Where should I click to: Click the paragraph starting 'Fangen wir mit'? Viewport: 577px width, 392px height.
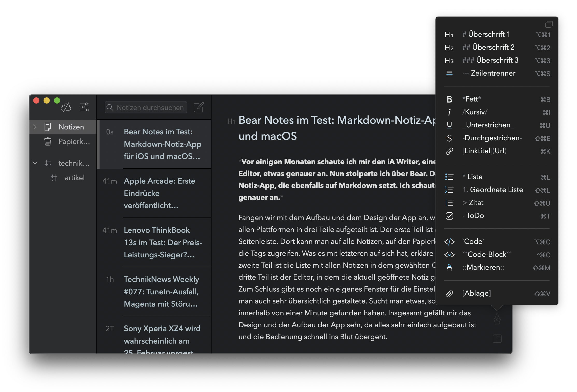[x=358, y=277]
